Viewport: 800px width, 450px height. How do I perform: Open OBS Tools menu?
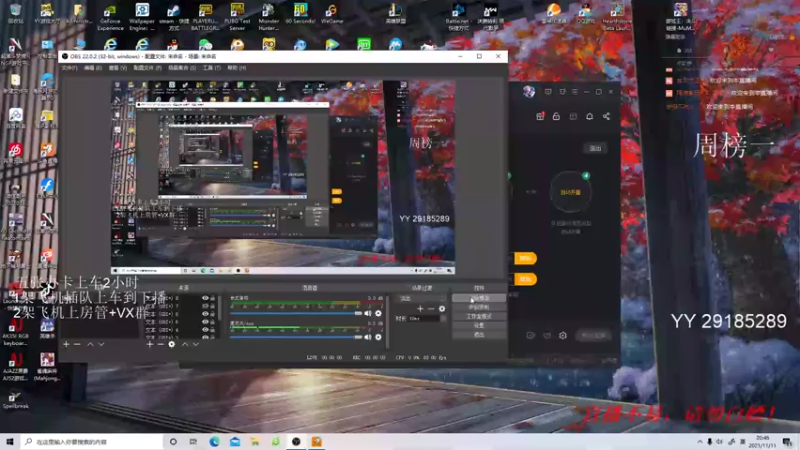pyautogui.click(x=212, y=68)
